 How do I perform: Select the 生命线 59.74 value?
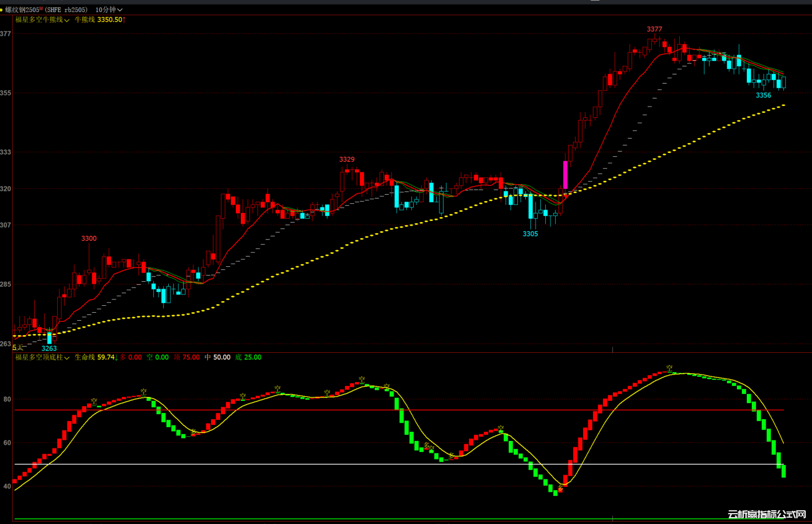click(x=94, y=357)
